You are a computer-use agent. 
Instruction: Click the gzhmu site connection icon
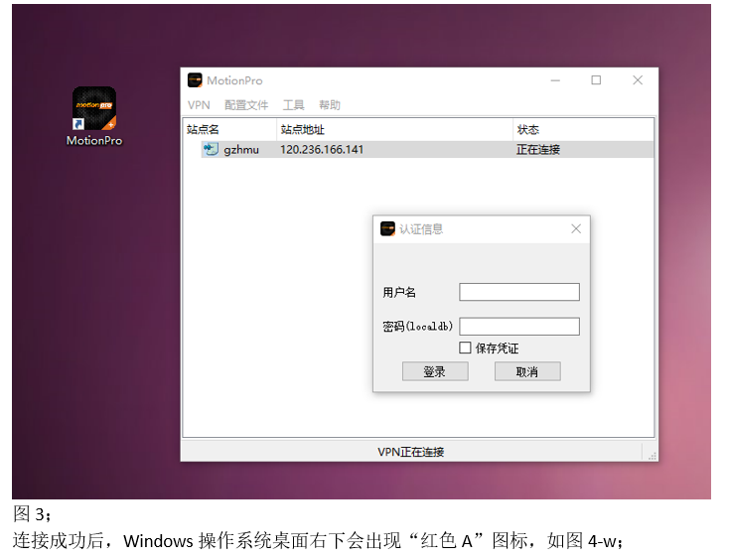[x=211, y=149]
